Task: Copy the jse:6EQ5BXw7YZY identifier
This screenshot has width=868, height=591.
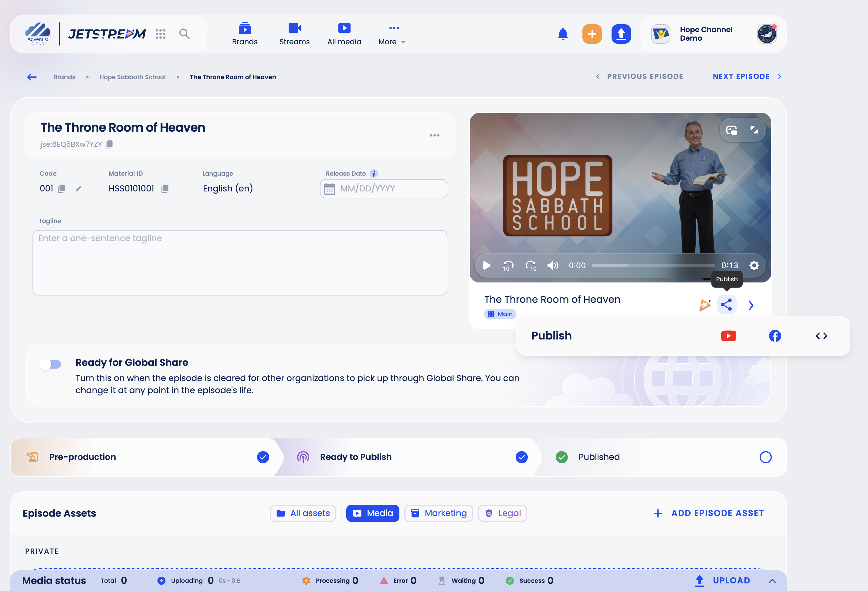Action: [109, 144]
